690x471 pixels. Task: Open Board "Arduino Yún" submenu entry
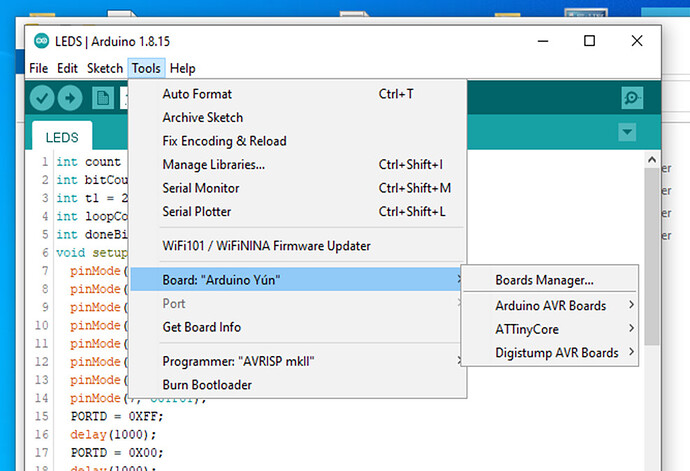297,280
